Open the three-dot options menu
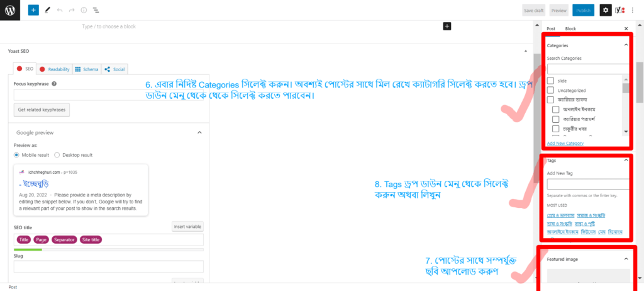 click(x=632, y=10)
